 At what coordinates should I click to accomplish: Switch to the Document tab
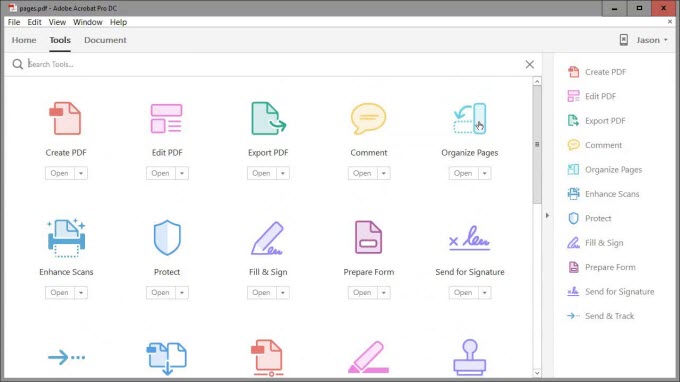(x=105, y=40)
